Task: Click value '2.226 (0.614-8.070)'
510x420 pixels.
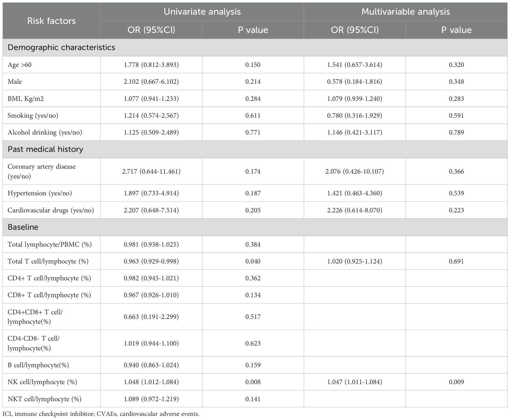Action: (x=355, y=210)
